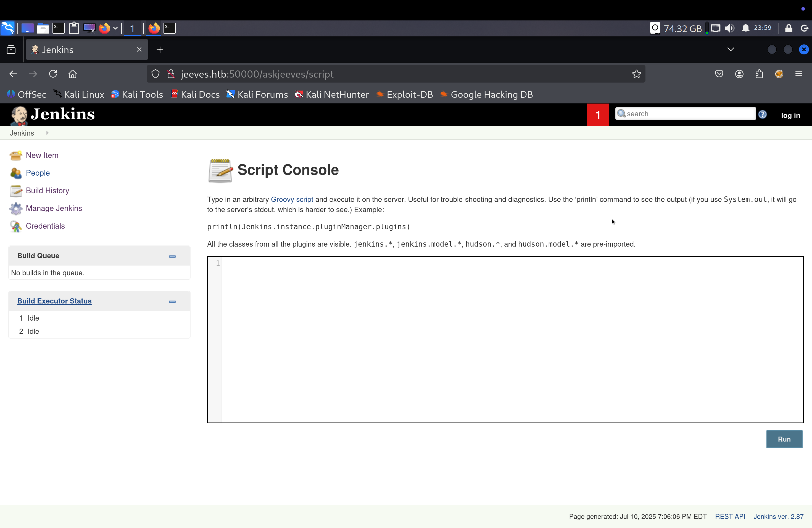812x528 pixels.
Task: Expand the Jenkins breadcrumb arrow
Action: [x=47, y=133]
